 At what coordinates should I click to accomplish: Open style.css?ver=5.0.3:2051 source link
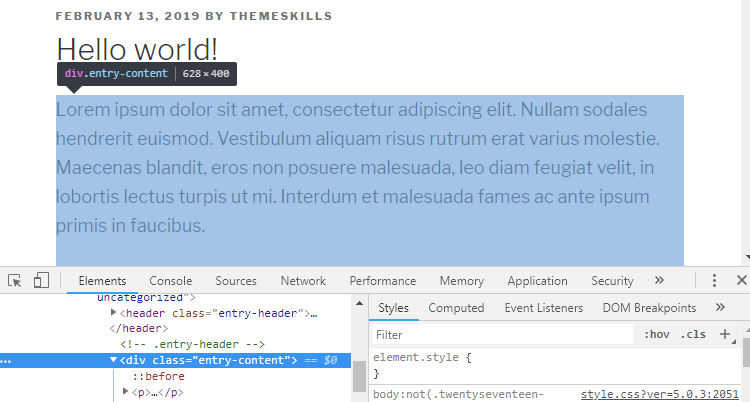pyautogui.click(x=660, y=395)
